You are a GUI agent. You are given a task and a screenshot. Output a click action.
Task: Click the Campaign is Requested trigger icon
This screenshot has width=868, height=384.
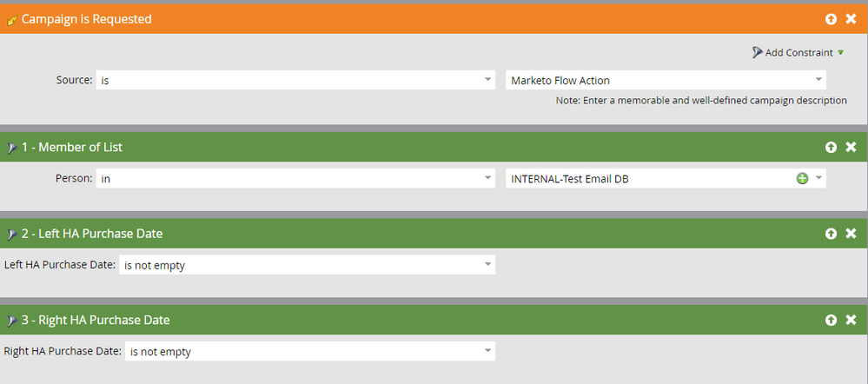tap(11, 21)
